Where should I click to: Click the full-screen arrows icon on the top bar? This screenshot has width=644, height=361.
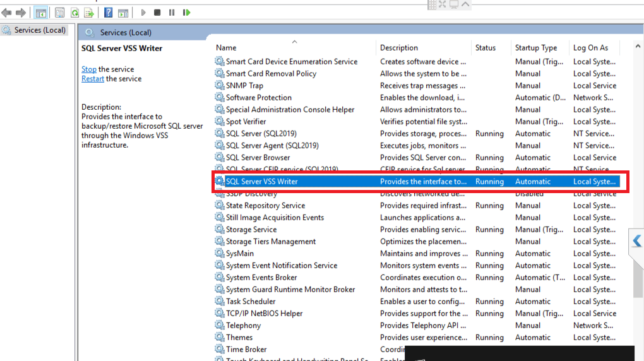click(x=443, y=4)
